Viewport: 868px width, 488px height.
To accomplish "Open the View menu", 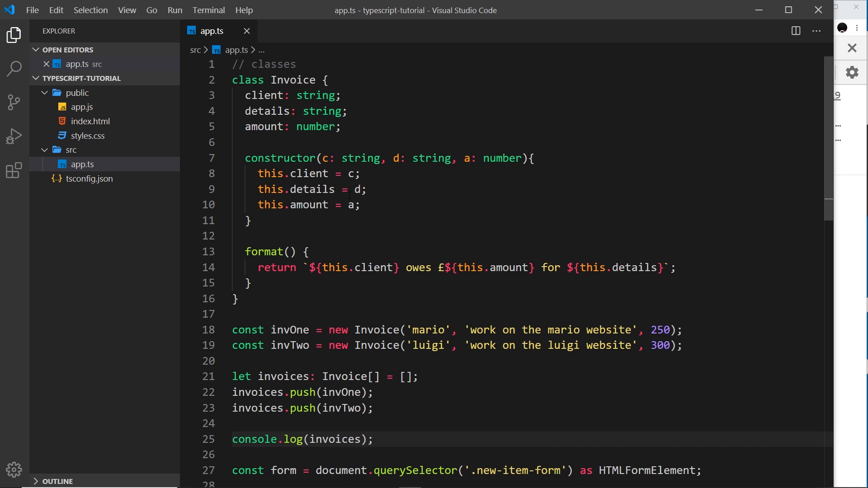I will pyautogui.click(x=127, y=10).
